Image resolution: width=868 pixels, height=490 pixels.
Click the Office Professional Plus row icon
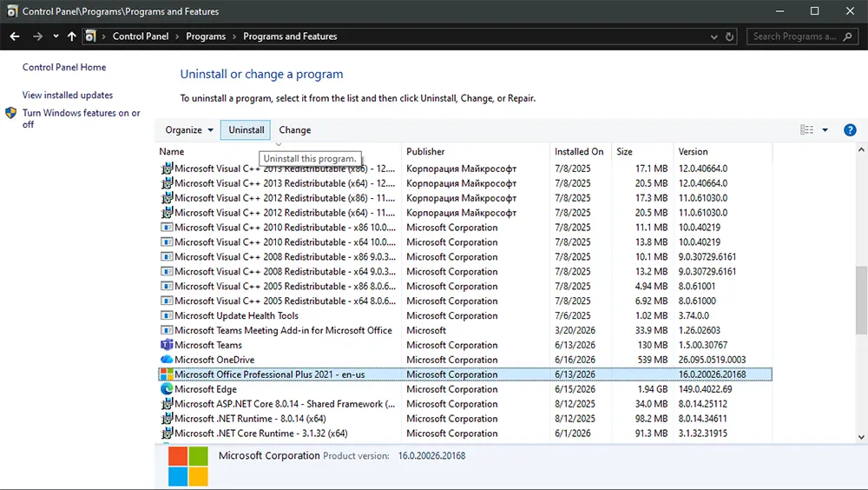point(167,374)
